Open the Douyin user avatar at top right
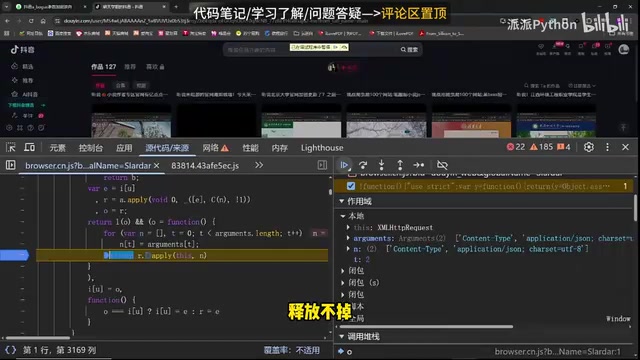The width and height of the screenshot is (640, 360). pyautogui.click(x=624, y=49)
